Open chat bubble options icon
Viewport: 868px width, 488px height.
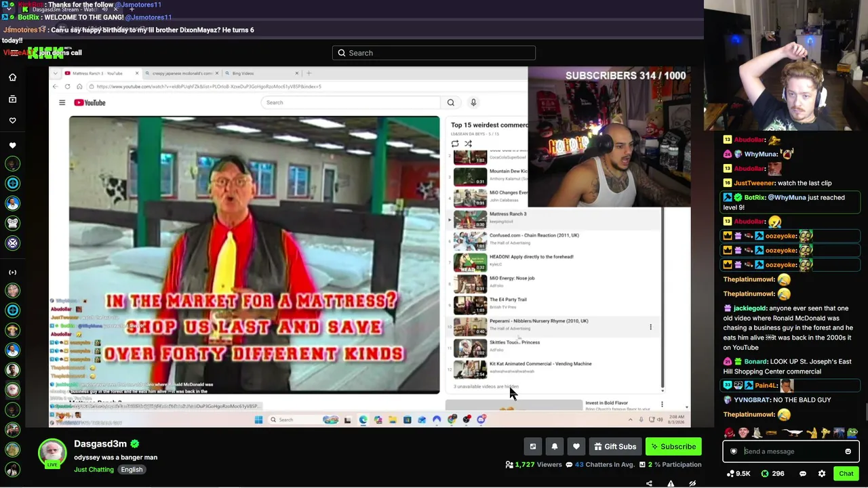[x=803, y=474]
